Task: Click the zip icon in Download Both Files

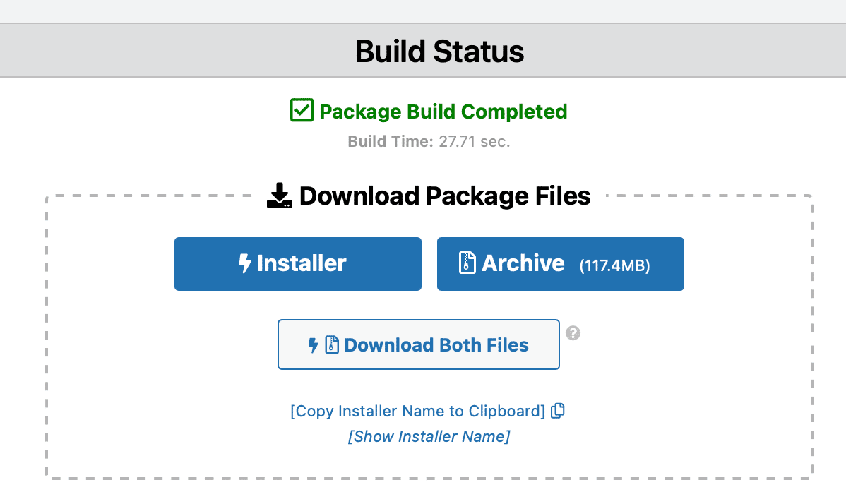Action: pos(332,345)
